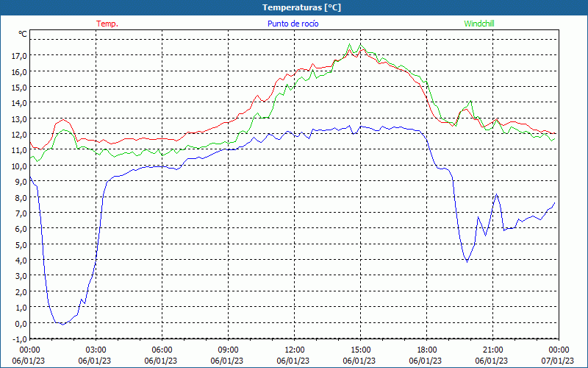Click the 10,0 y-axis value
Image resolution: width=588 pixels, height=368 pixels.
click(x=19, y=166)
